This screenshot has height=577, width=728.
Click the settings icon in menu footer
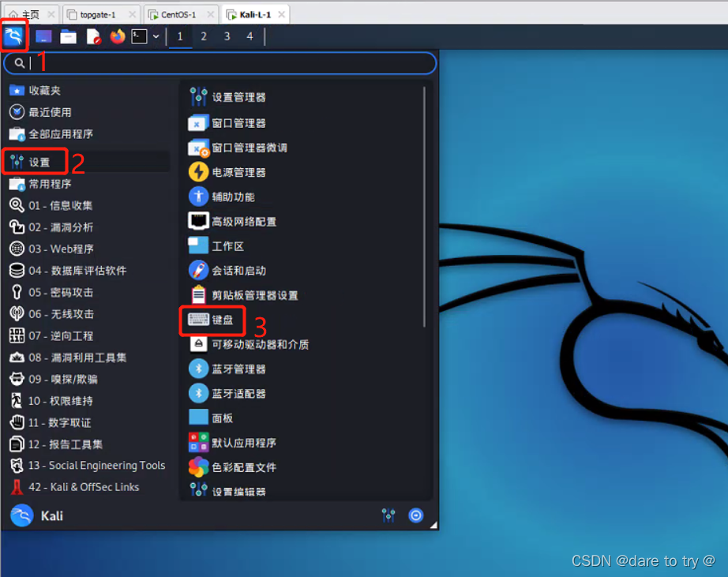click(x=388, y=515)
